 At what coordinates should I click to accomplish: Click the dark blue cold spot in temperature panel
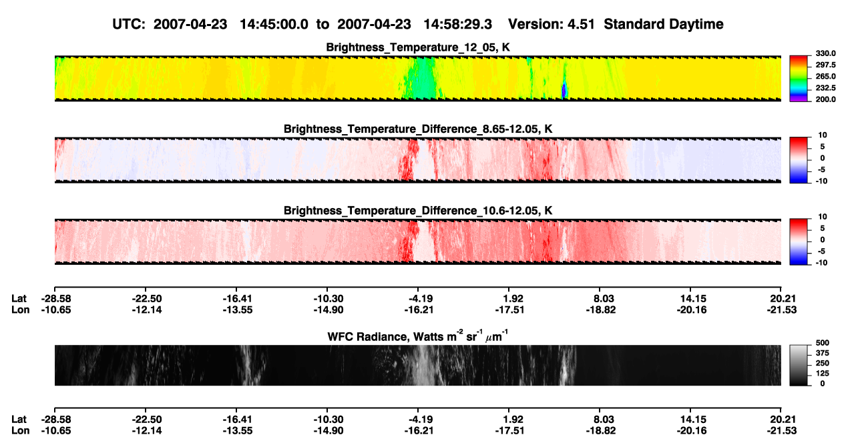pyautogui.click(x=564, y=89)
